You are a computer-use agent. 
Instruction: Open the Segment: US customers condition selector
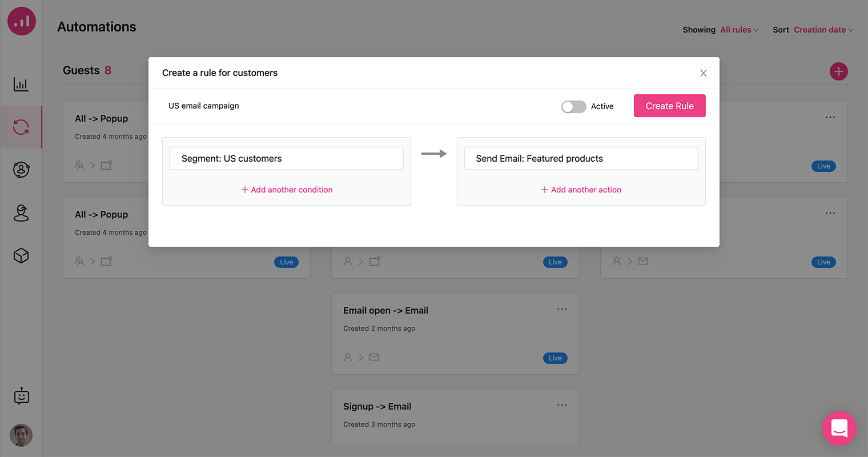click(286, 158)
